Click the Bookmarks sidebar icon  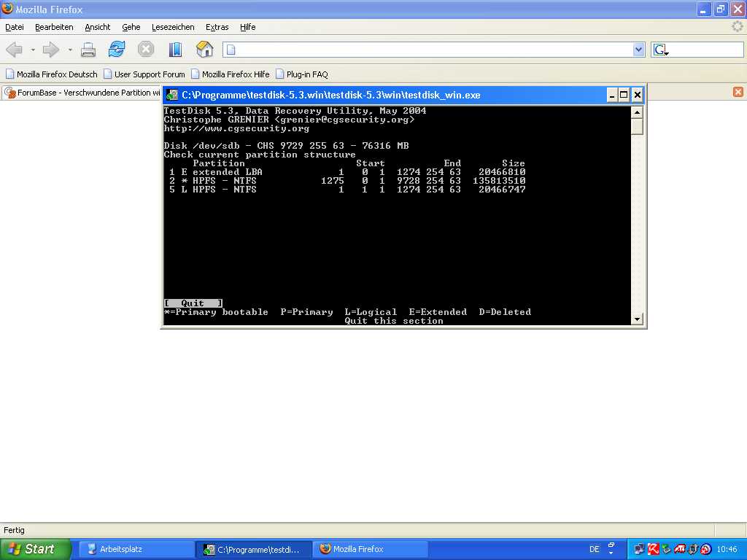(x=175, y=49)
